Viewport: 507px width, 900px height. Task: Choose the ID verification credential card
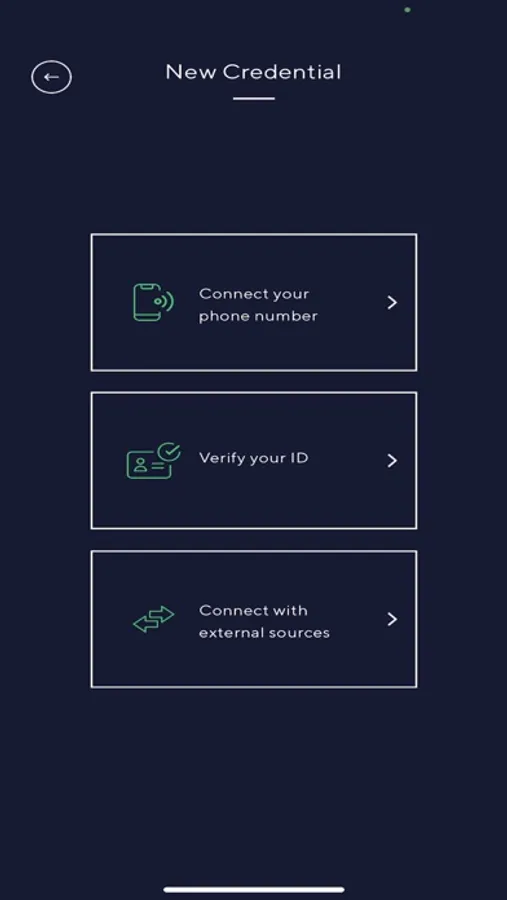point(254,460)
